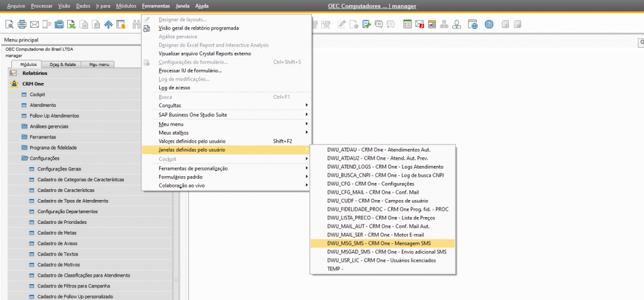
Task: Click the Export to Excel icon
Action: 72,25
